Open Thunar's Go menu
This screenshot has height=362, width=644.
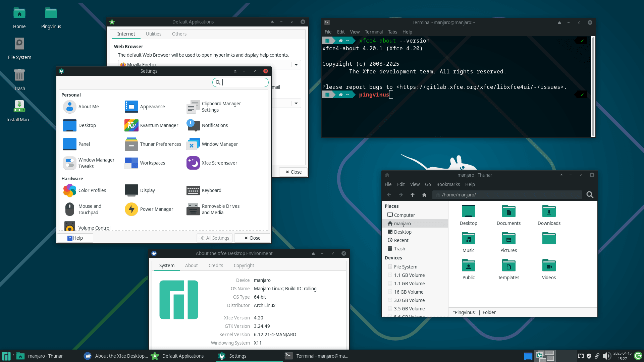click(x=428, y=184)
